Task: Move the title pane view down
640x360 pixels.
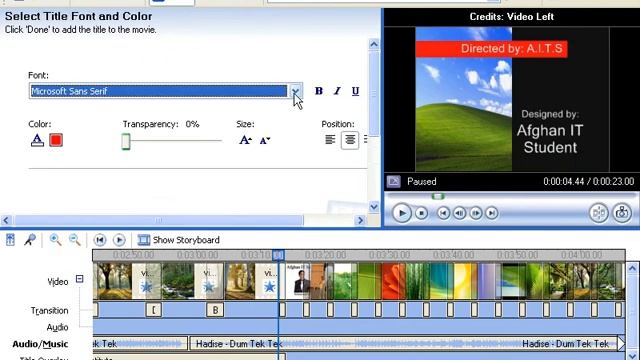Action: point(374,207)
